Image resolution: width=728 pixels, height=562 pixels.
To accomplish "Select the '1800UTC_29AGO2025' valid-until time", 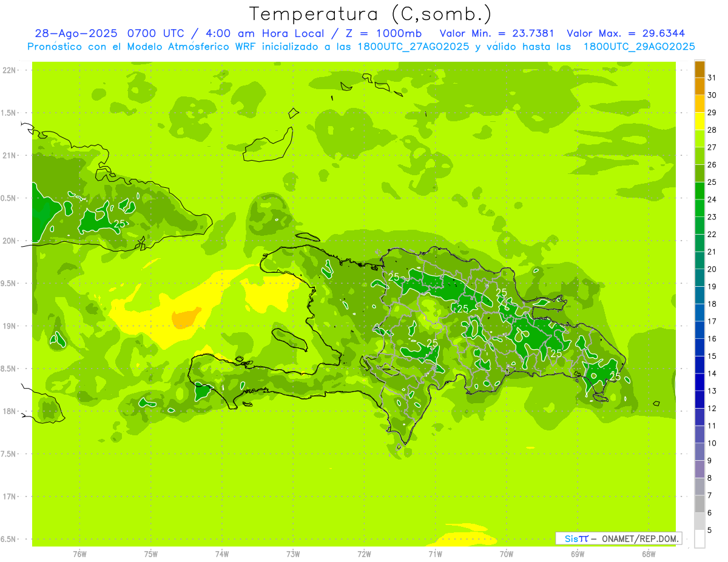I will (x=639, y=47).
